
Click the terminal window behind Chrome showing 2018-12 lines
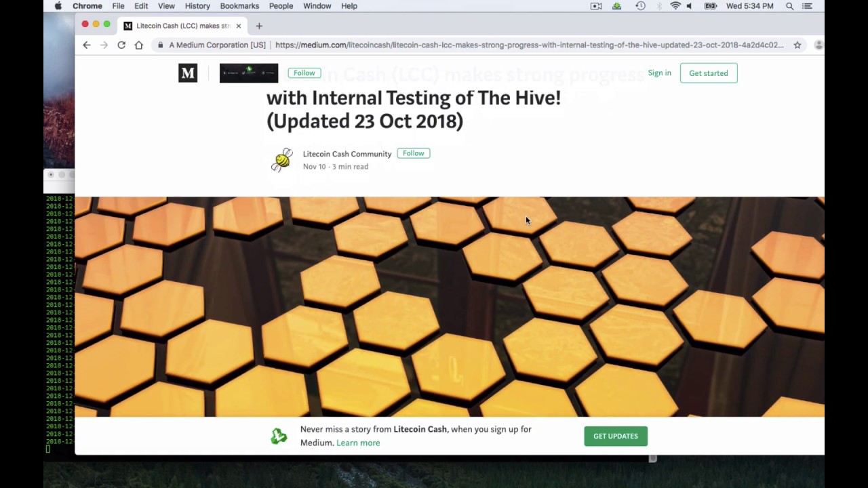click(59, 319)
